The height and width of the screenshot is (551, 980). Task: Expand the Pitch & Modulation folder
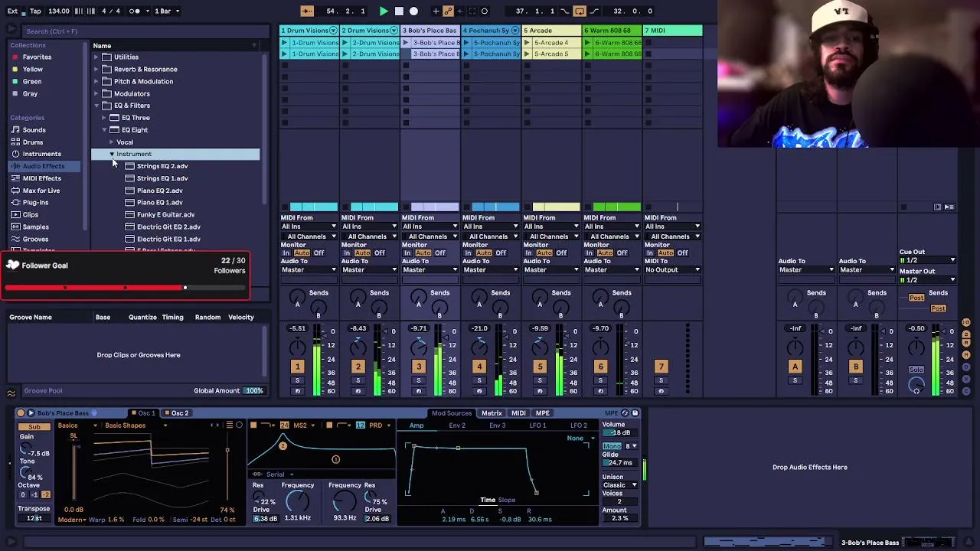tap(96, 81)
